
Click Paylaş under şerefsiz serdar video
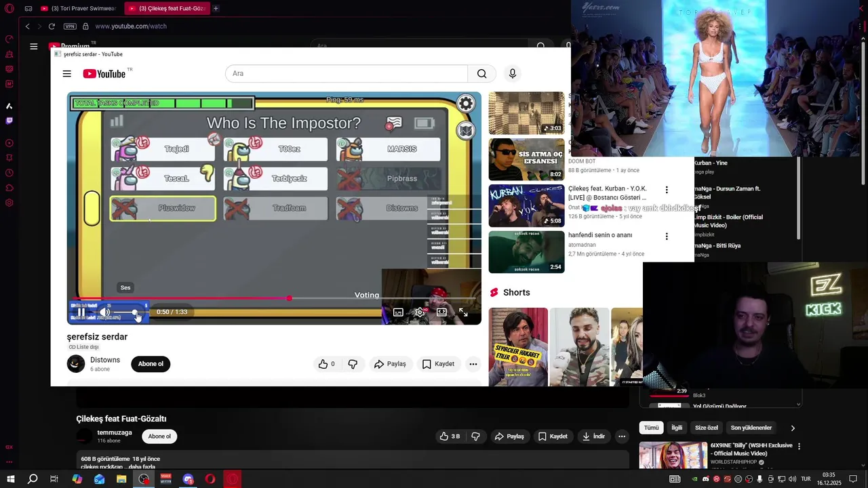(390, 364)
